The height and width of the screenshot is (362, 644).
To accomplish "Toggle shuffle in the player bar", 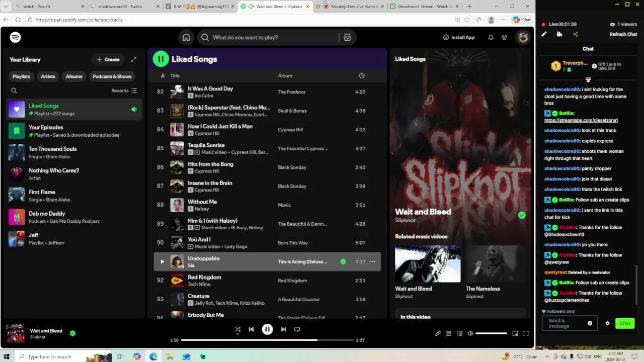I will 237,329.
